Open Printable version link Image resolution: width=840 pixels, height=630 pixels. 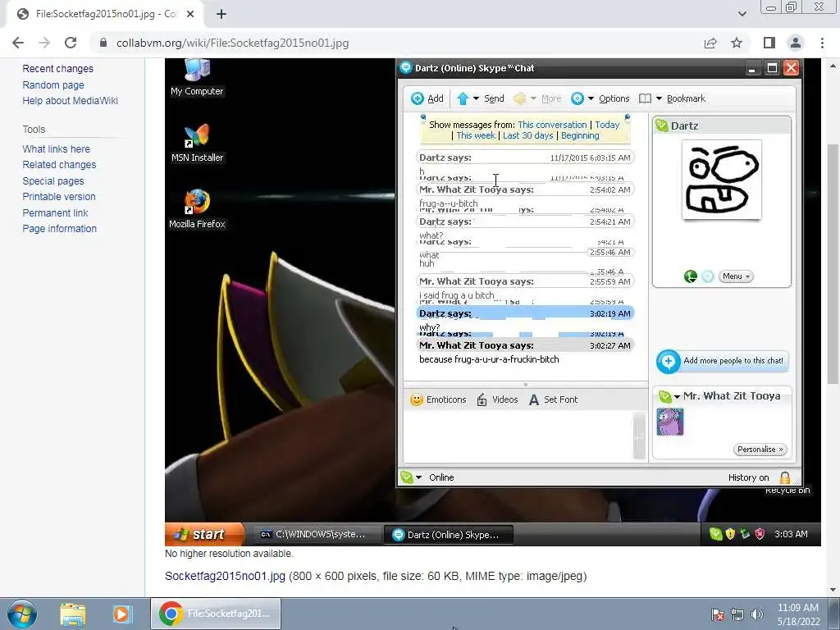click(x=59, y=197)
